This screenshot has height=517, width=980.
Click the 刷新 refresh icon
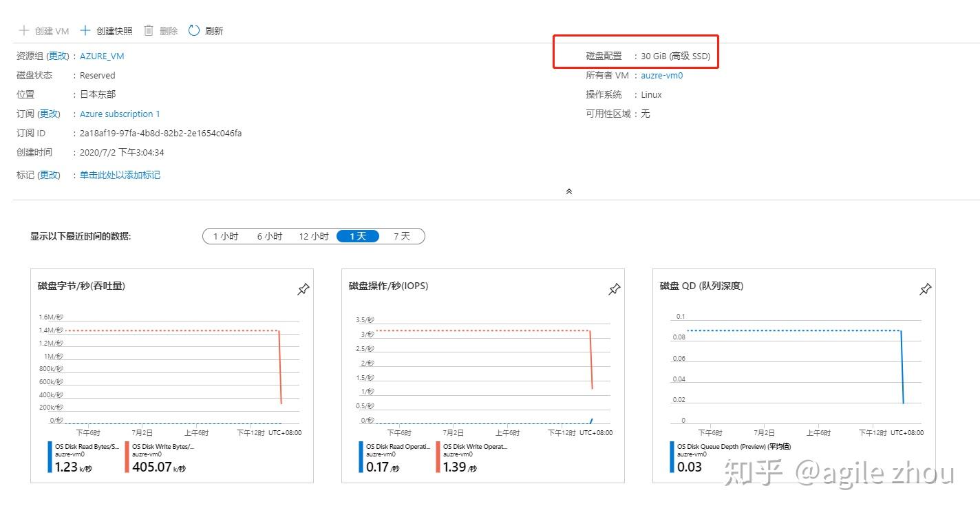click(x=194, y=30)
